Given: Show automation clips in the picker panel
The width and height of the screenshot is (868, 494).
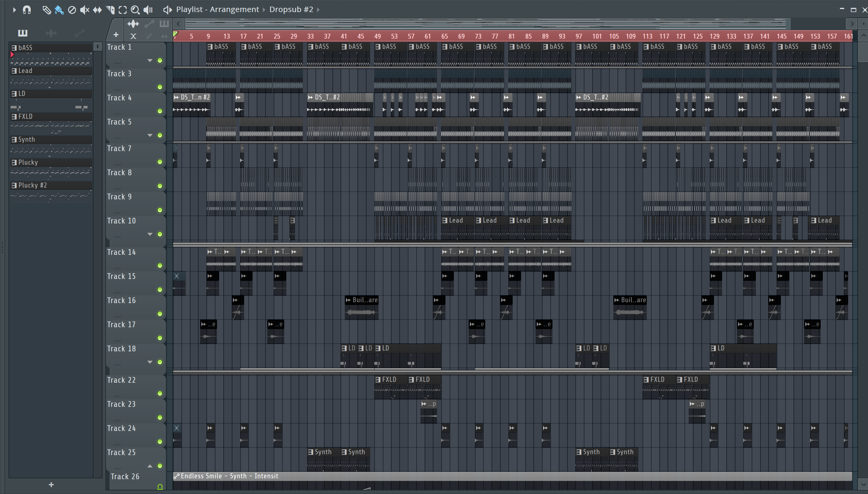Looking at the screenshot, I should [x=79, y=33].
